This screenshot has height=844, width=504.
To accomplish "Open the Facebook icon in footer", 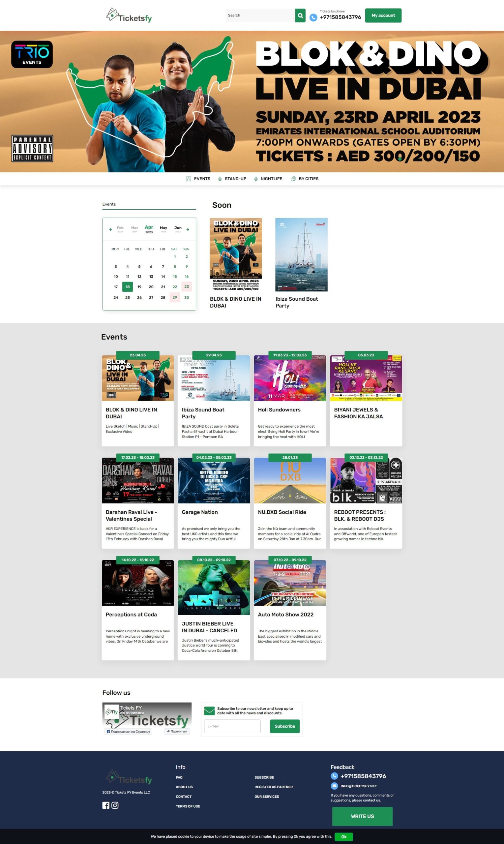I will 105,805.
